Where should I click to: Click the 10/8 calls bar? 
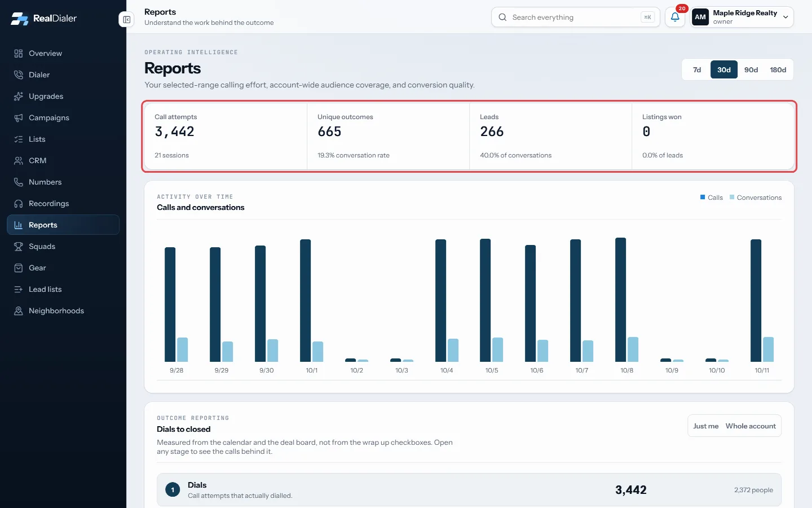(621, 300)
